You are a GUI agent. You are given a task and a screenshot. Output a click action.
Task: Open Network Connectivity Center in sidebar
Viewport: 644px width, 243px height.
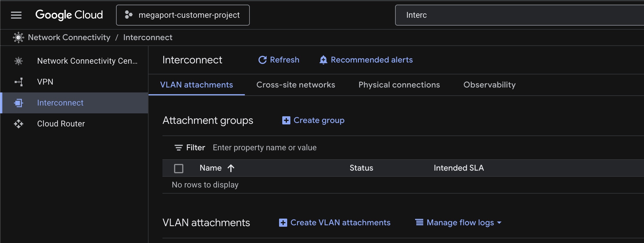74,61
